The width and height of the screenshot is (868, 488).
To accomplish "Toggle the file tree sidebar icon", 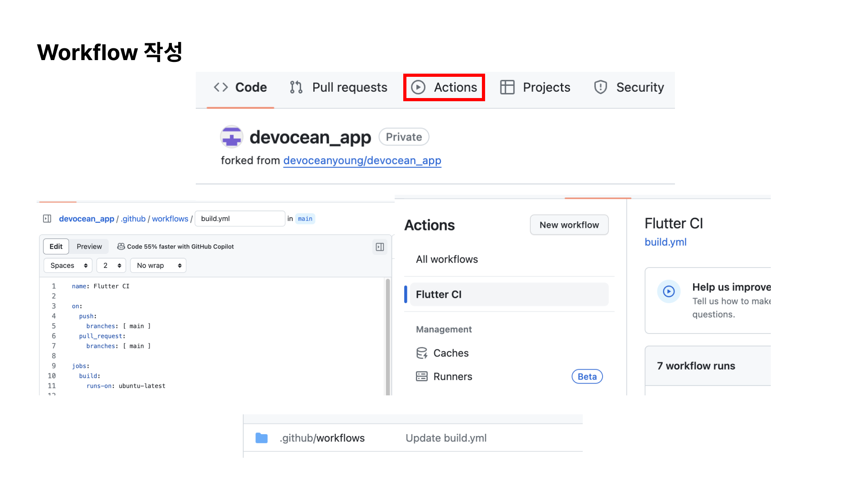I will point(47,219).
